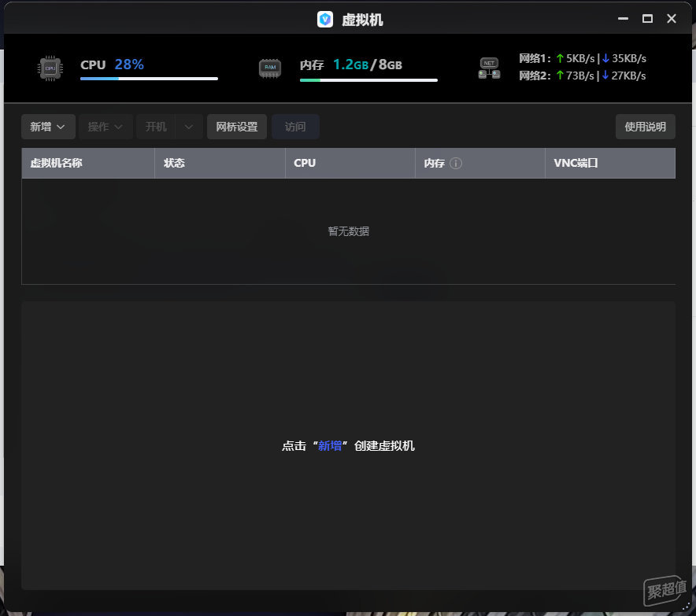This screenshot has width=696, height=616.
Task: Click the 虚拟机名称 column header
Action: click(88, 163)
